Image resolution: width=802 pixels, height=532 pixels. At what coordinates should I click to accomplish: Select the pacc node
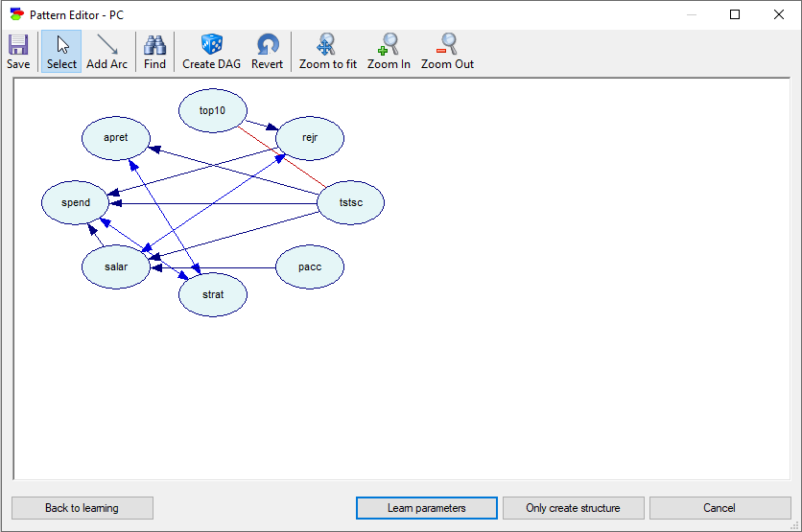[x=310, y=266]
